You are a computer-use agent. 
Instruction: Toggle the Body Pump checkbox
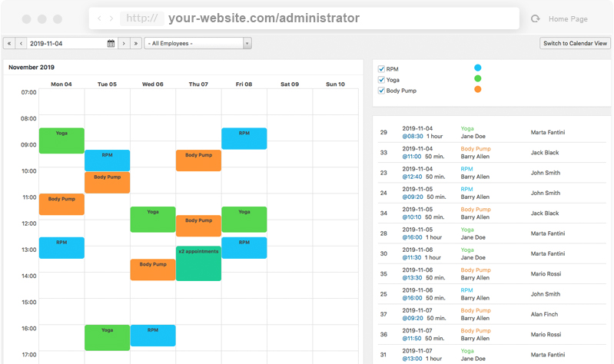pyautogui.click(x=381, y=91)
